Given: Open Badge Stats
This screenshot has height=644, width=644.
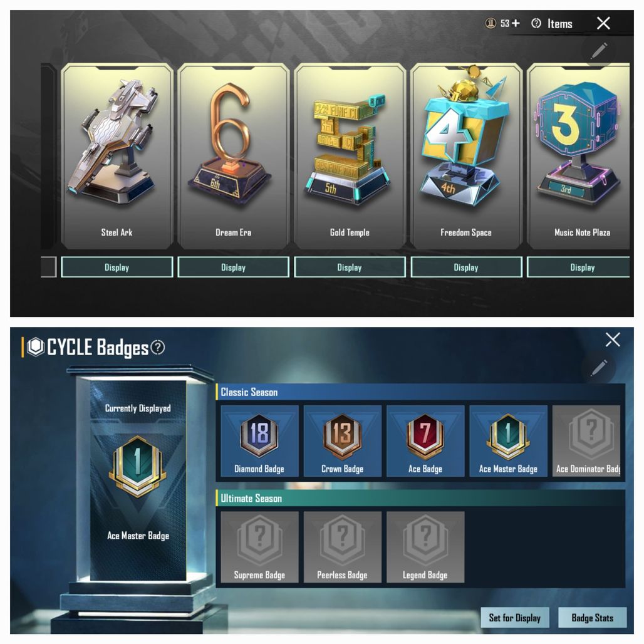Looking at the screenshot, I should pos(592,617).
